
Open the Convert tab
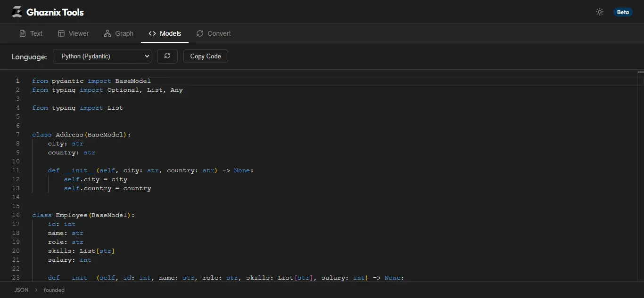coord(213,33)
